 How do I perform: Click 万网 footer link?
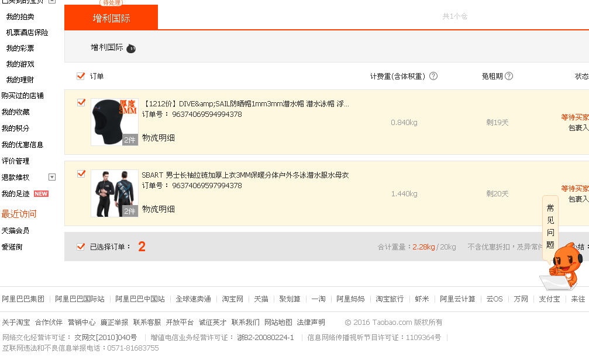521,299
